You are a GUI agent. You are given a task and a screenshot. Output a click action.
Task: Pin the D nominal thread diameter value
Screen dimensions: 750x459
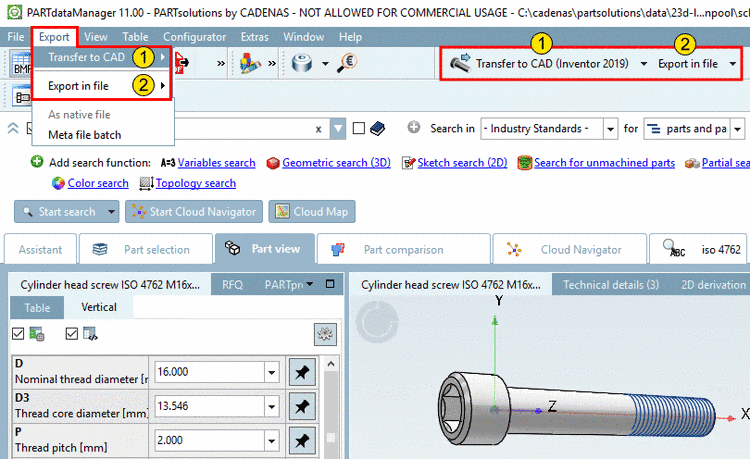302,372
